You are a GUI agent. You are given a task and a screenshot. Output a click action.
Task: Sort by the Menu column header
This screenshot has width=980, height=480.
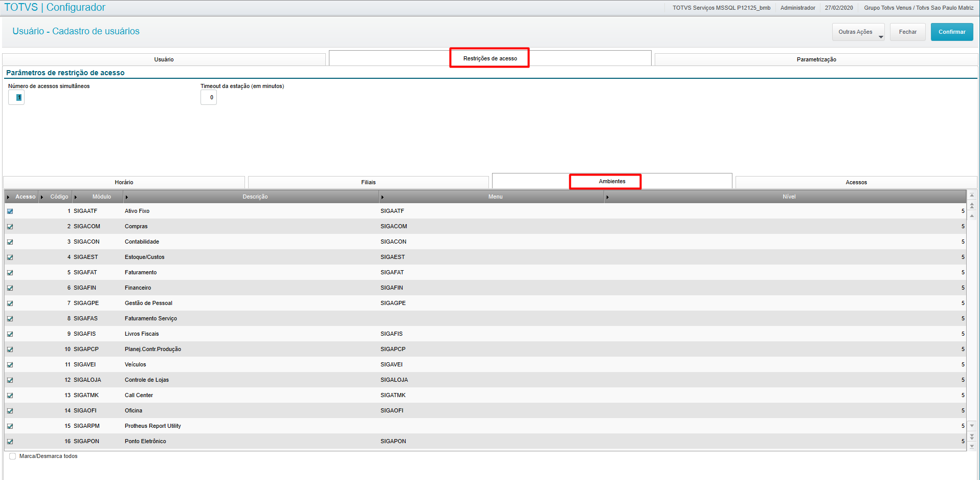tap(492, 197)
